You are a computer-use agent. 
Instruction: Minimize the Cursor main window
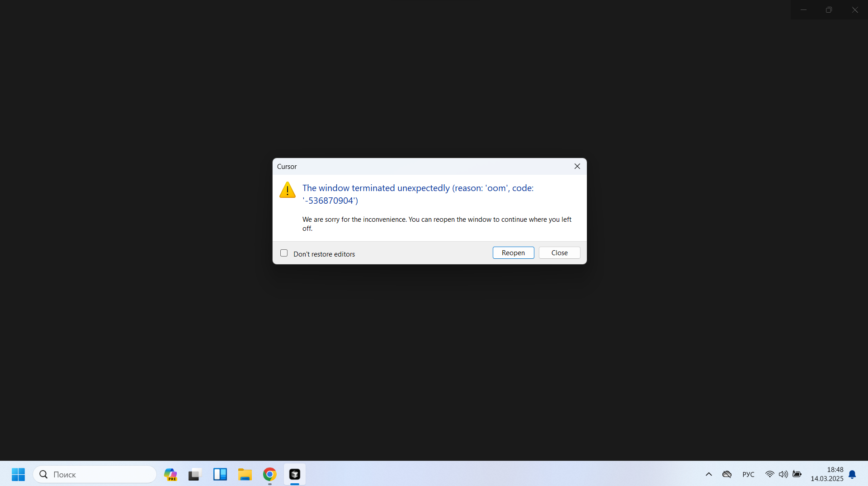pyautogui.click(x=803, y=9)
